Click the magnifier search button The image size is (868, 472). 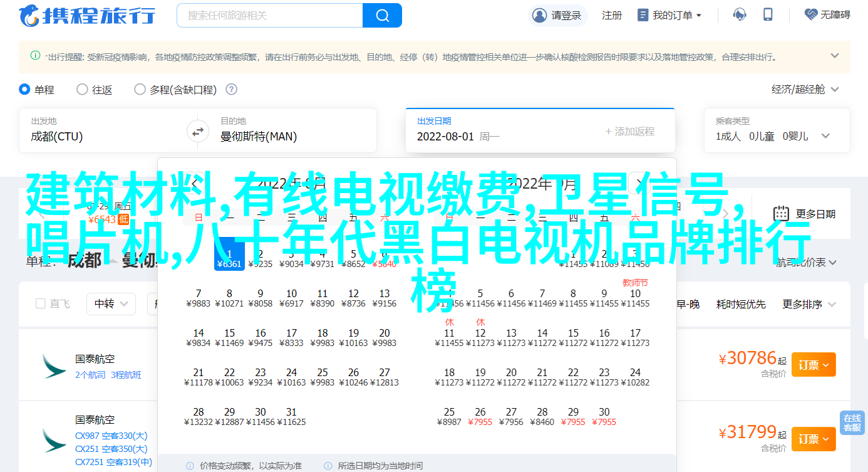382,15
